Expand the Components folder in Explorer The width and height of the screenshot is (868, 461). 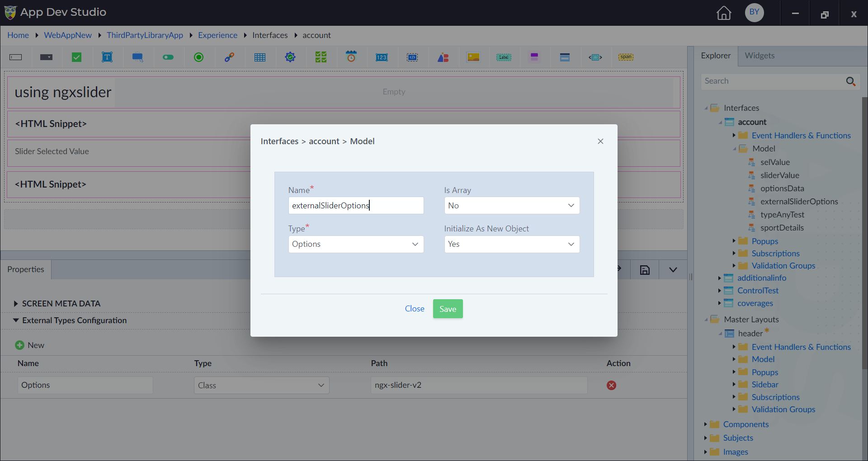click(705, 424)
